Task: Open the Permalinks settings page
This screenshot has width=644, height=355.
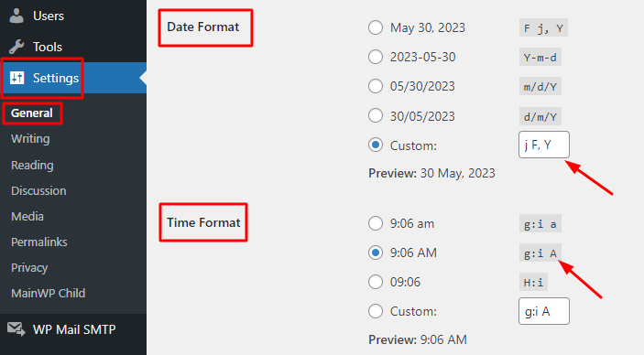Action: (x=39, y=242)
